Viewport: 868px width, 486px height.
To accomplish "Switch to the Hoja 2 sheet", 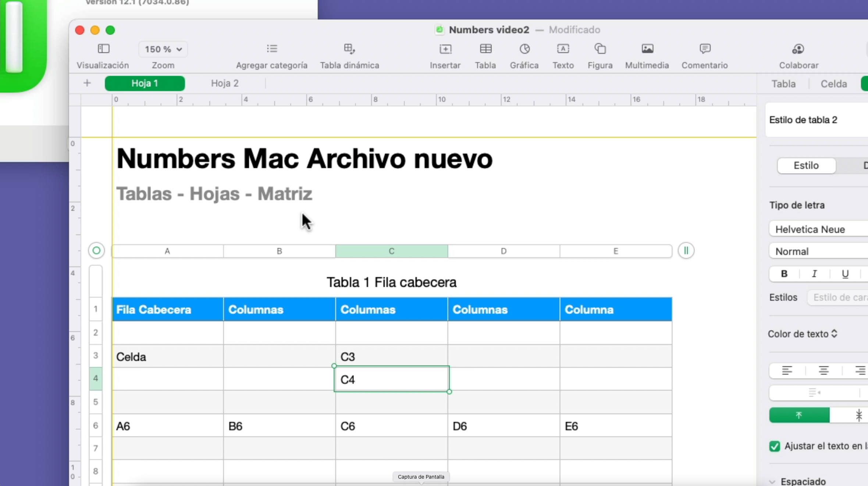I will pos(224,83).
